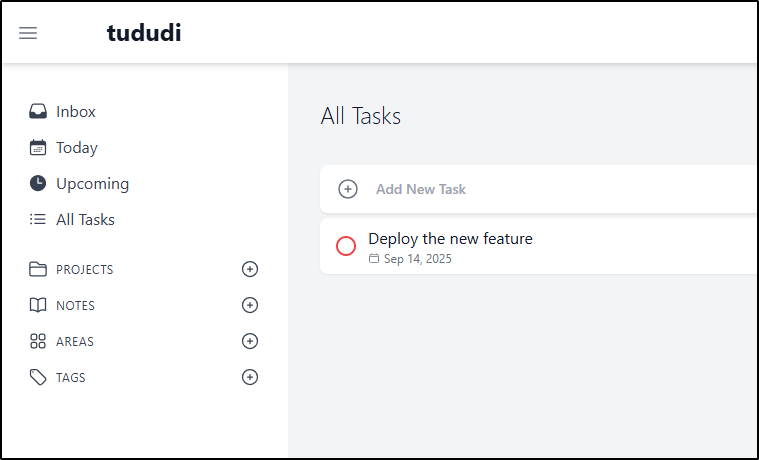Mark 'Deploy the new feature' as complete
The width and height of the screenshot is (759, 460).
tap(346, 246)
